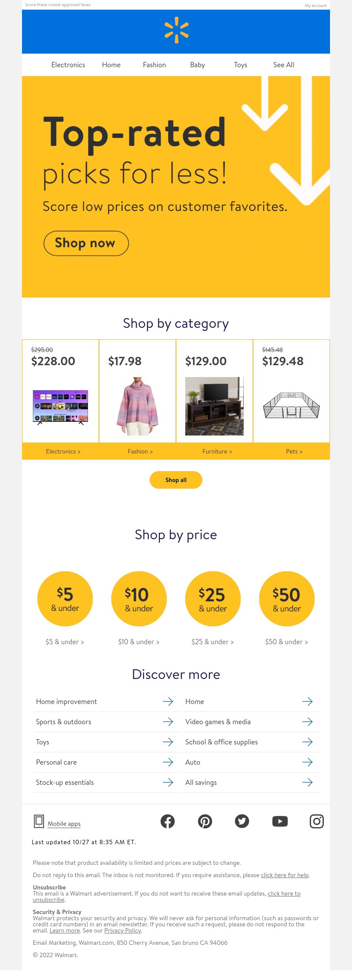This screenshot has height=980, width=352.
Task: Click the arrow beside All savings
Action: (308, 782)
